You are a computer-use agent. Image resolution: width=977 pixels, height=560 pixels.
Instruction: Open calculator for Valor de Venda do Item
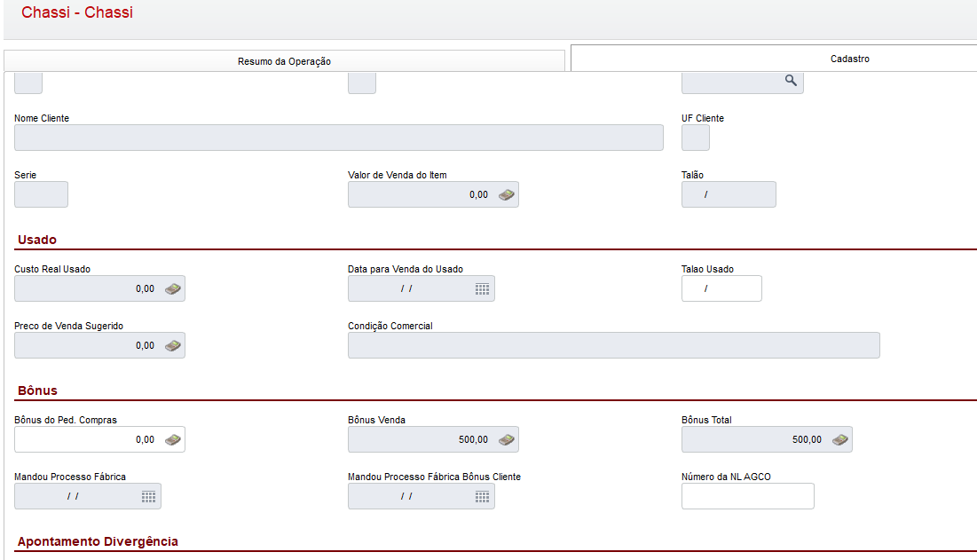point(506,195)
